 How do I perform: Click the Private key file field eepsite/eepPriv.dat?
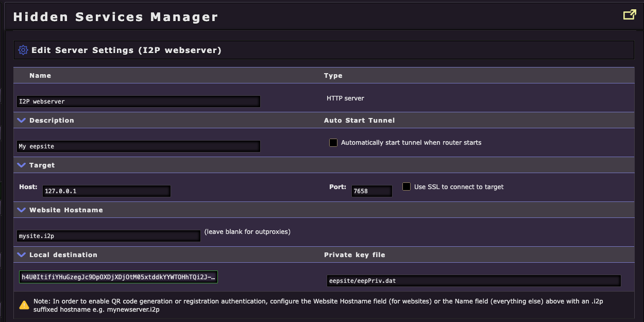coord(473,281)
